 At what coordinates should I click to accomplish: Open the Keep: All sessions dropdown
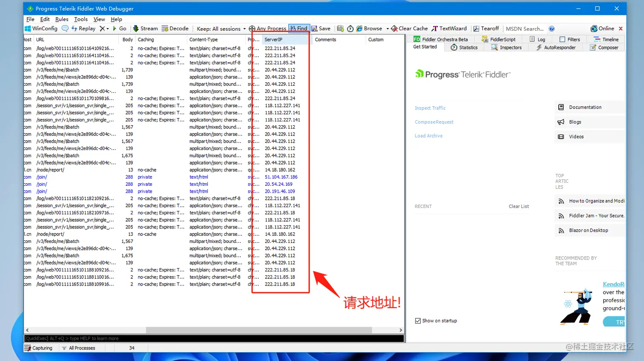[x=221, y=29]
